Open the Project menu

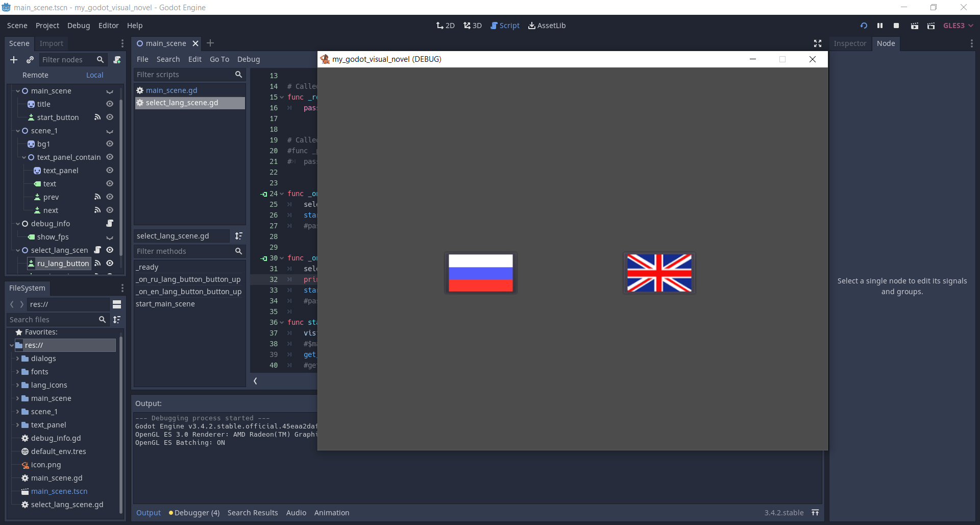[x=47, y=26]
